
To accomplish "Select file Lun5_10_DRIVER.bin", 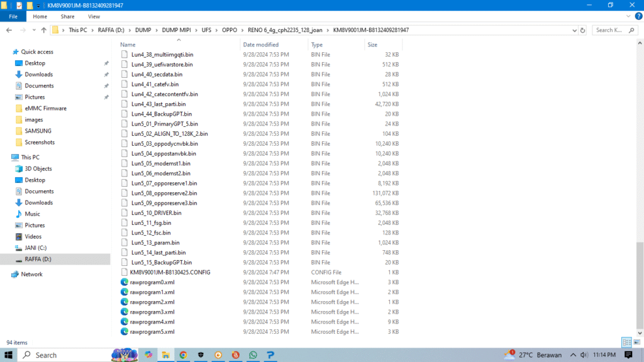I will pos(156,213).
